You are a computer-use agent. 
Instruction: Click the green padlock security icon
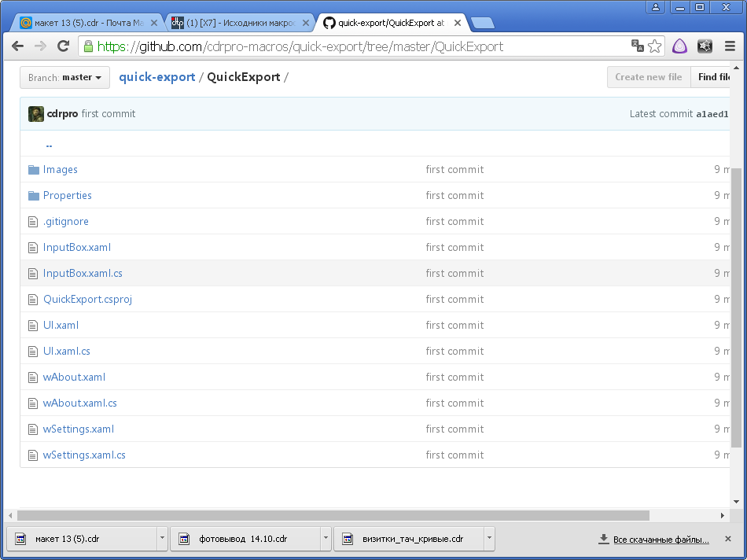pos(88,46)
